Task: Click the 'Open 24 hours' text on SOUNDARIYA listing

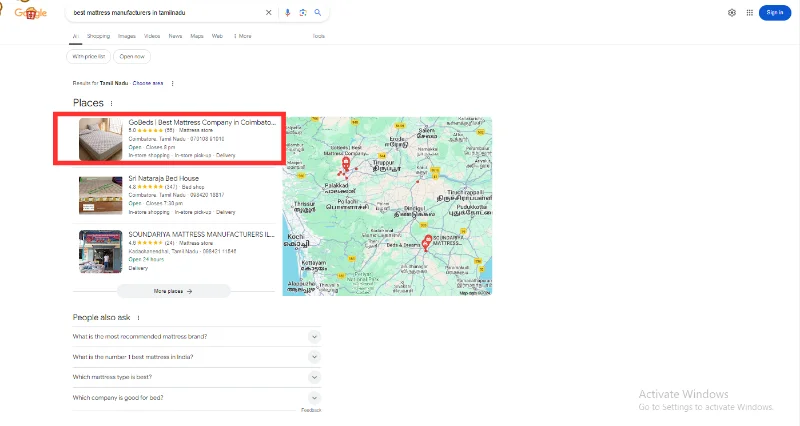Action: coord(146,259)
